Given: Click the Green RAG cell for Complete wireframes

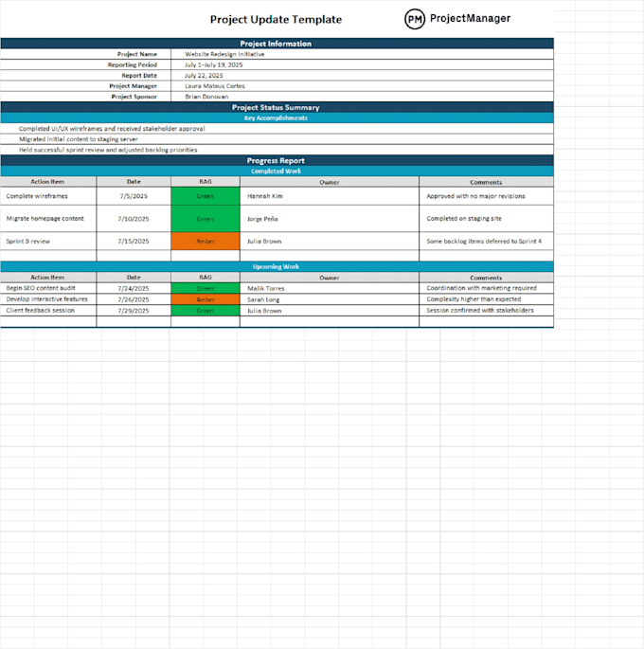Looking at the screenshot, I should pos(206,196).
